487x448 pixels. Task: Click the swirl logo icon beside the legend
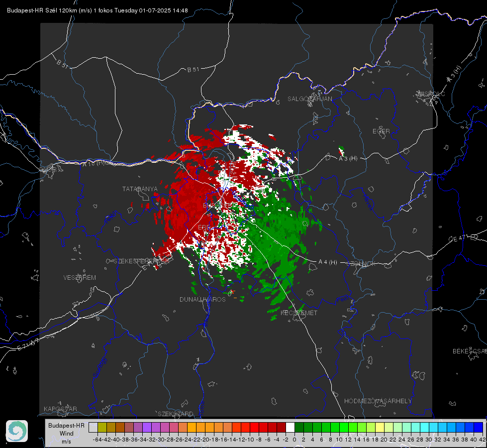point(17,431)
